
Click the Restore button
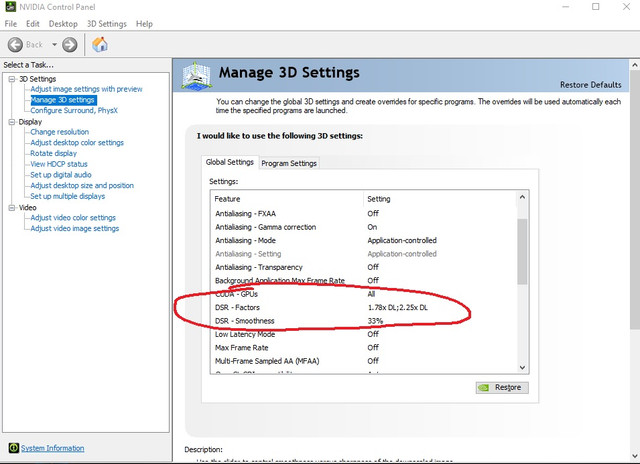point(502,387)
